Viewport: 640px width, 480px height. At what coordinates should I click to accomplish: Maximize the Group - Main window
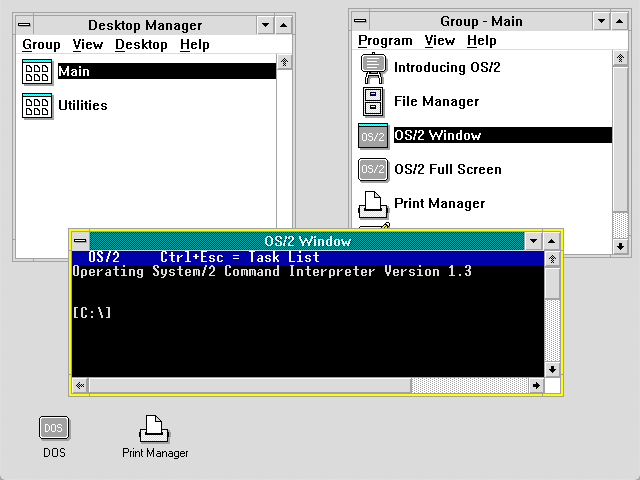click(x=619, y=21)
